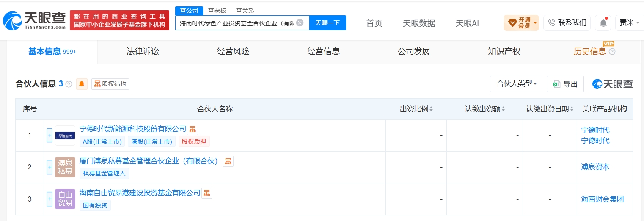Open 厦门溥泉私募基金管理合伙企业 link
Screen dimensions: 644x221
tap(149, 161)
